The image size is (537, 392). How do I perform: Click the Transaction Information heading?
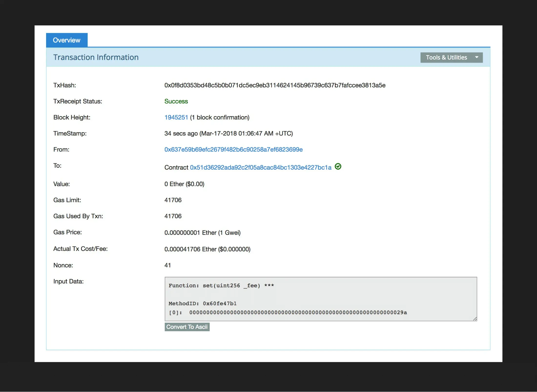[96, 57]
